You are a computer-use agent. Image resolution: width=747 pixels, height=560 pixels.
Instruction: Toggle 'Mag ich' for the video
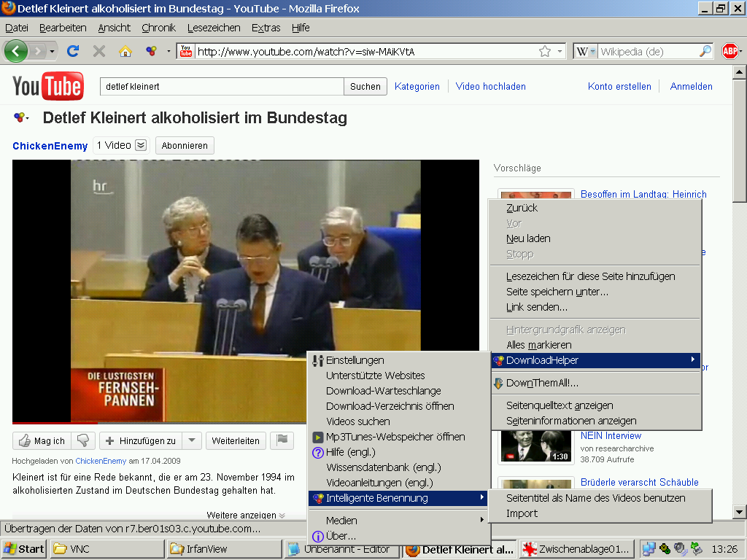pos(42,440)
